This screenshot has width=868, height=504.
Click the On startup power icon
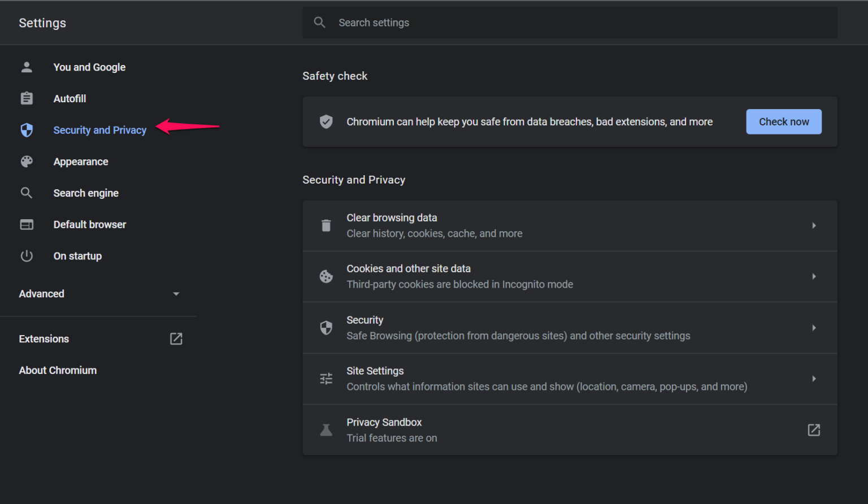click(x=27, y=256)
